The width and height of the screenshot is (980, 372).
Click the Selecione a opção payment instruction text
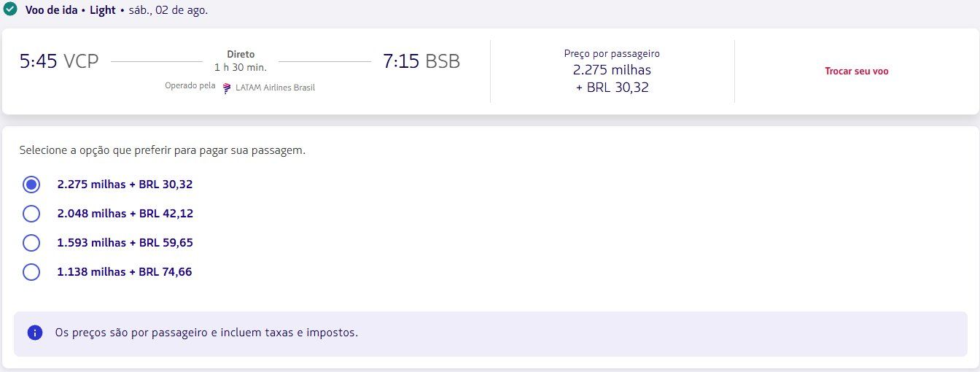[x=162, y=151]
